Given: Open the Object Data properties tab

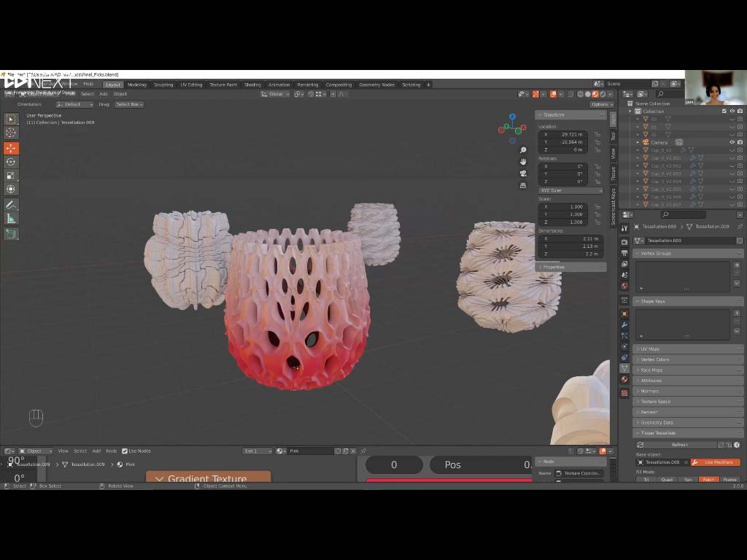Looking at the screenshot, I should [x=624, y=368].
